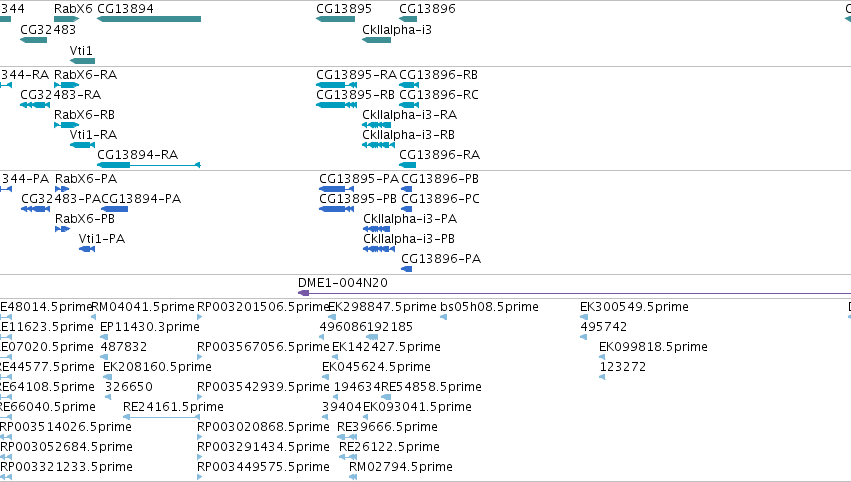Click the CG13896 gene feature in the top track
The image size is (851, 482).
click(408, 19)
